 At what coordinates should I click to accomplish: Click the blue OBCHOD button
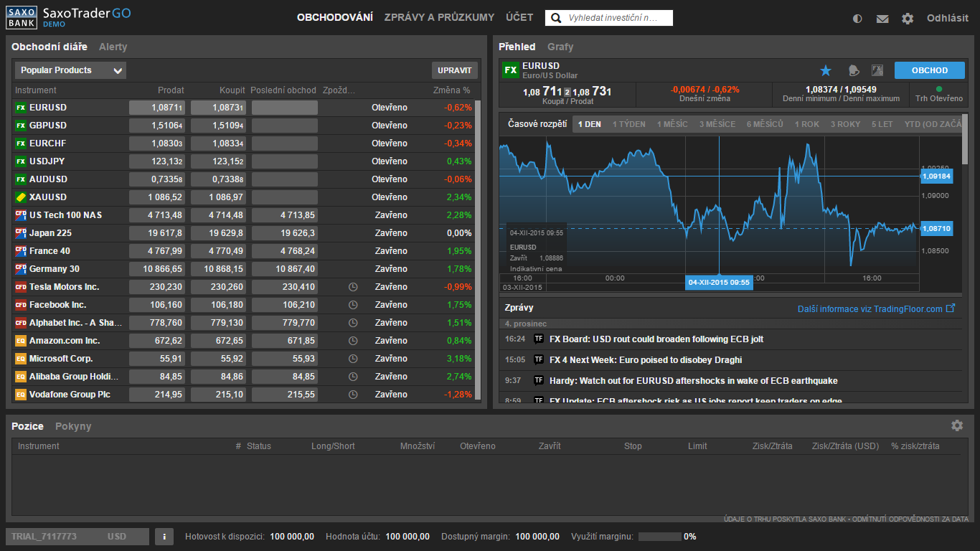930,70
